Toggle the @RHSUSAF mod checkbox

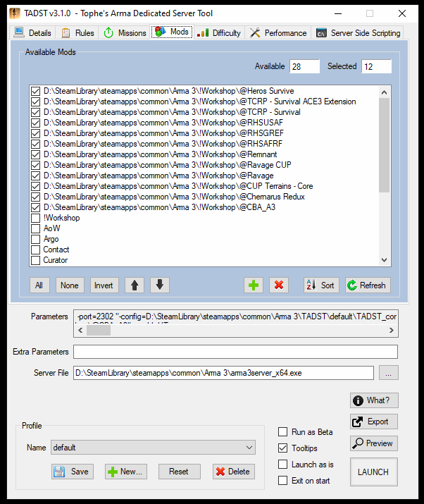(x=36, y=123)
